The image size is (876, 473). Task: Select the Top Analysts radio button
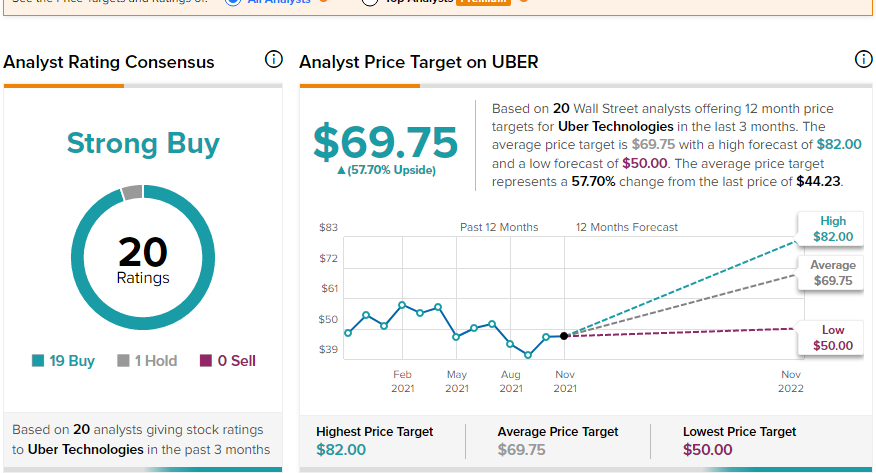point(370,2)
